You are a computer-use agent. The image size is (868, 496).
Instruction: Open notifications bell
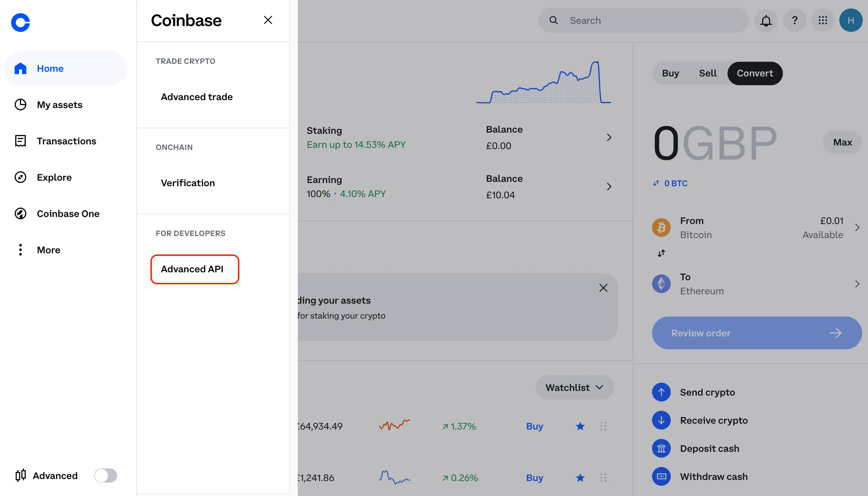click(x=766, y=20)
